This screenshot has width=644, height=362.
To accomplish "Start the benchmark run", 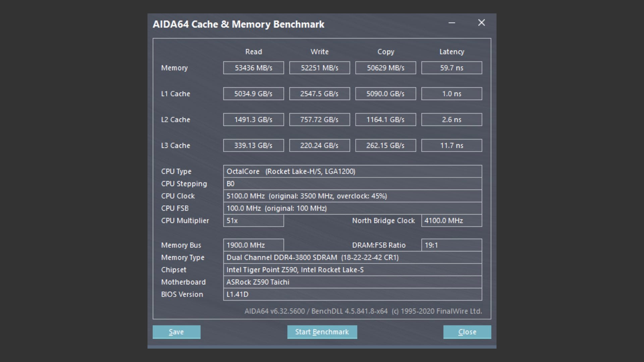I will click(322, 332).
